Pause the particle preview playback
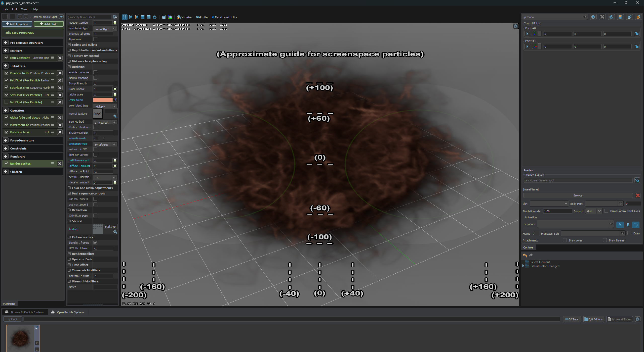 point(125,17)
